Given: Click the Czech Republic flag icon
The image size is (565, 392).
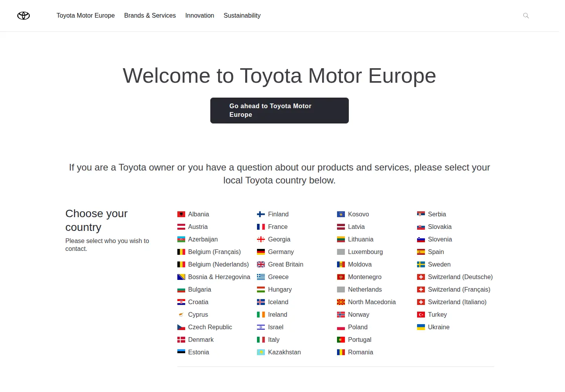Looking at the screenshot, I should [181, 327].
